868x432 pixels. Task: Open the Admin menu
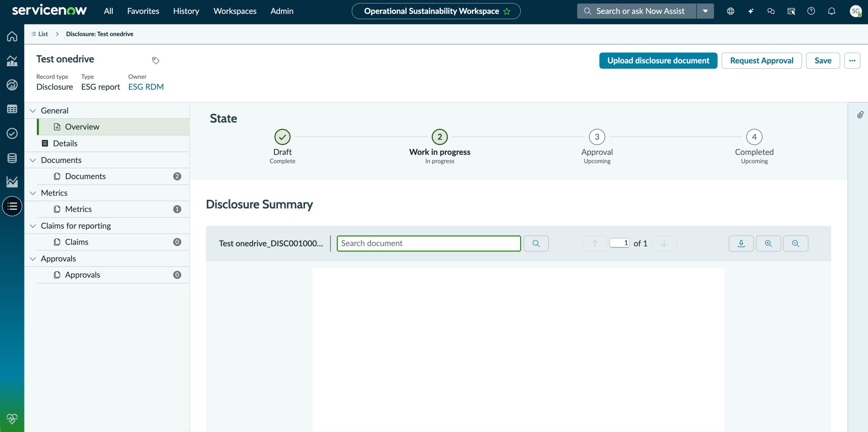[x=282, y=11]
